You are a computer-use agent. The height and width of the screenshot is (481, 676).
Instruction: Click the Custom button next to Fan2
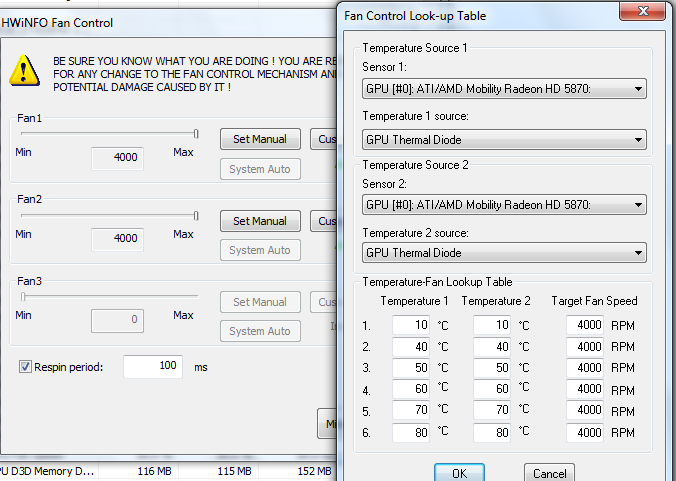coord(323,221)
